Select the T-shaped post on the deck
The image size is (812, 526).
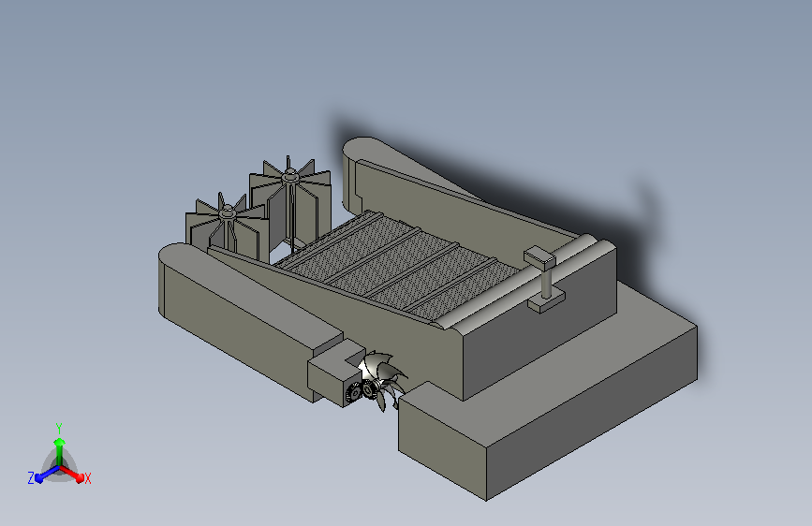pyautogui.click(x=544, y=280)
